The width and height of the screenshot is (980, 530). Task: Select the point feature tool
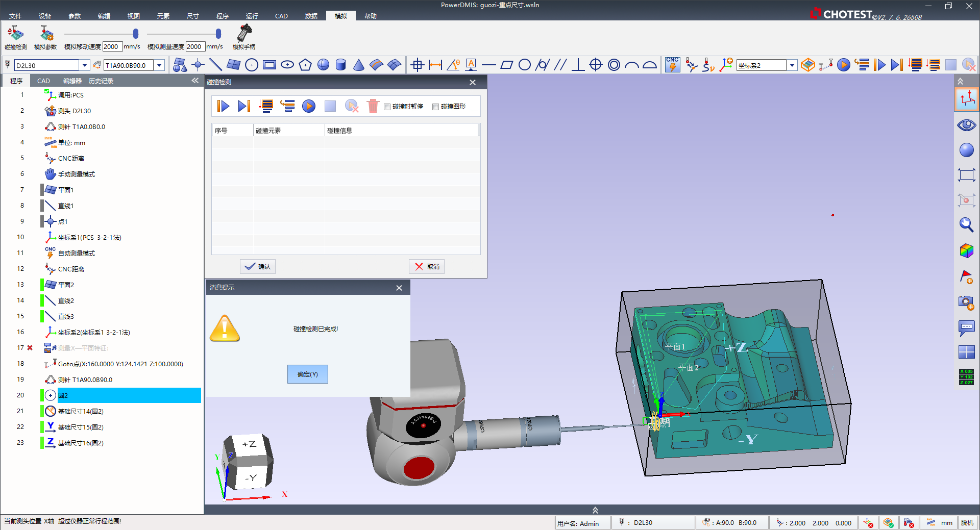[198, 65]
